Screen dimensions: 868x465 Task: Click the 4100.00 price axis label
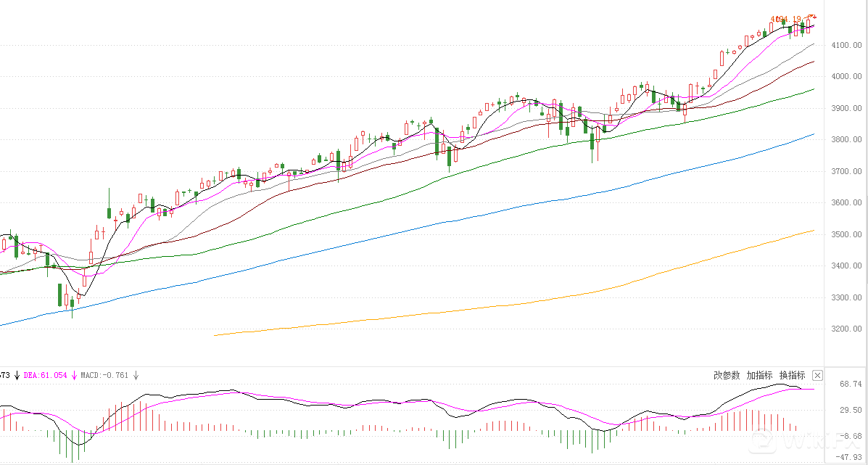pos(847,45)
